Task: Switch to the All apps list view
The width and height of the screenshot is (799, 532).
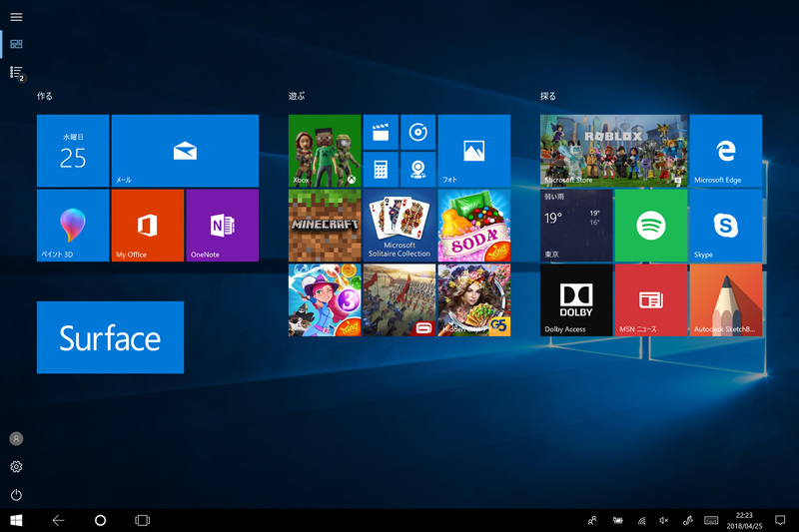Action: [16, 72]
